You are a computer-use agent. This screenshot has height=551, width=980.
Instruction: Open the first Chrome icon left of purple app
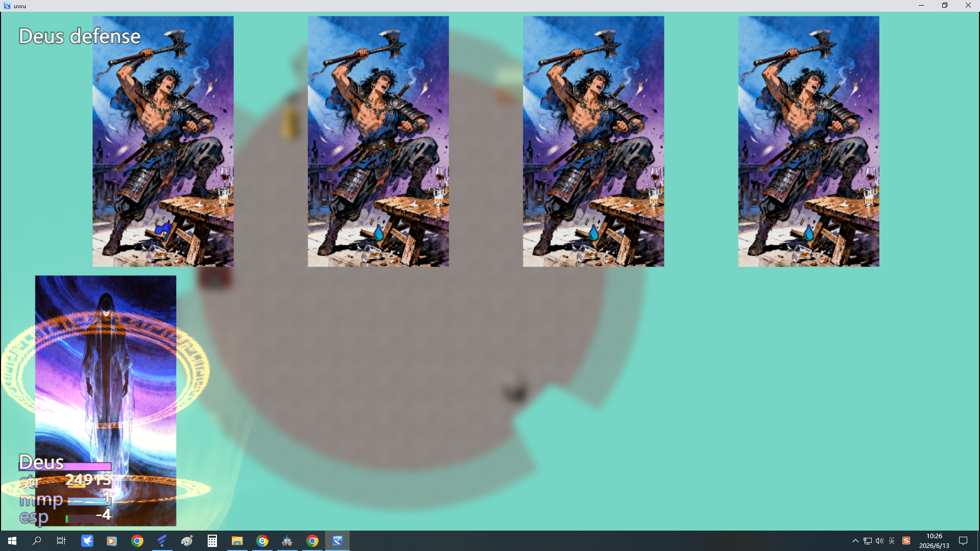coord(137,541)
